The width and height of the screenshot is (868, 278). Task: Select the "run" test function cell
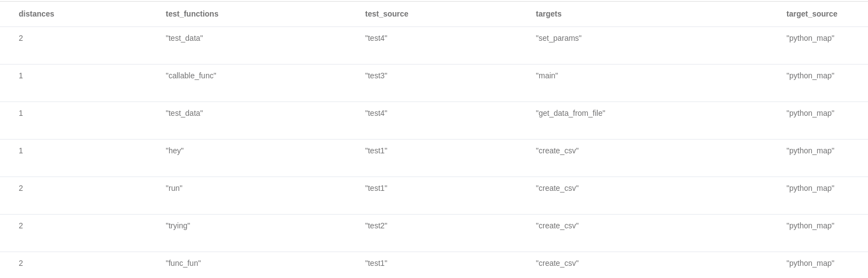pyautogui.click(x=174, y=188)
